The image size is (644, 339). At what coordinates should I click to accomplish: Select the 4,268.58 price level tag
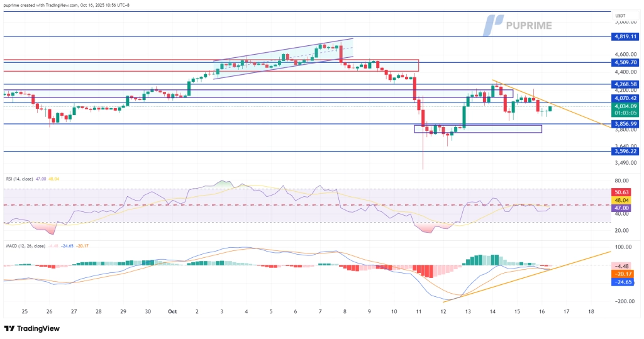point(626,84)
